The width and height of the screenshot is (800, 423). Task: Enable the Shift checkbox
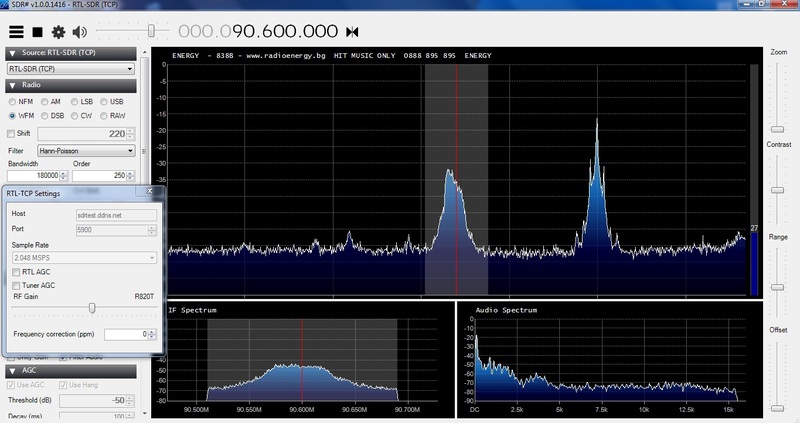coord(11,134)
